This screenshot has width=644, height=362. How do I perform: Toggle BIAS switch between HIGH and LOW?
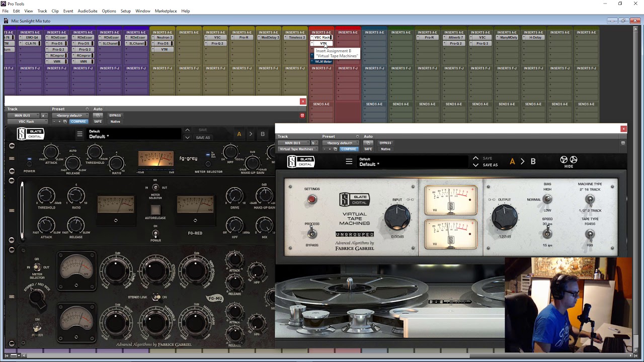coord(547,200)
